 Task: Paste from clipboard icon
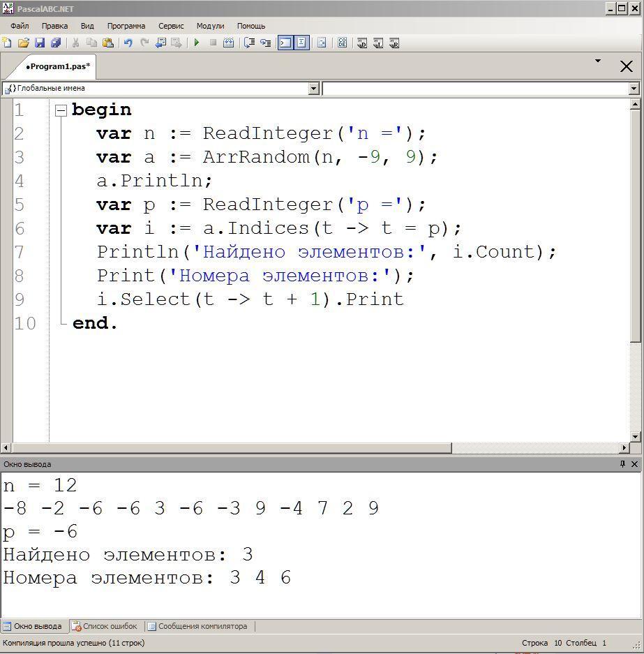coord(108,43)
